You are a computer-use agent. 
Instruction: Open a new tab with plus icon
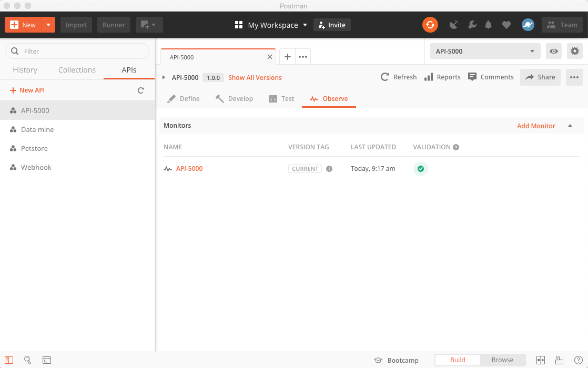tap(288, 57)
